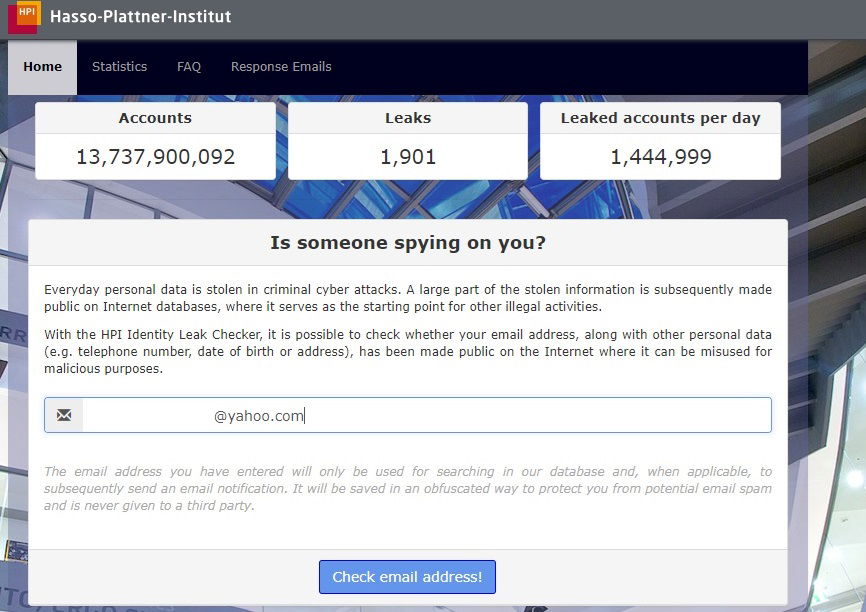This screenshot has width=866, height=612.
Task: Click the 1,901 leaks counter
Action: [408, 156]
